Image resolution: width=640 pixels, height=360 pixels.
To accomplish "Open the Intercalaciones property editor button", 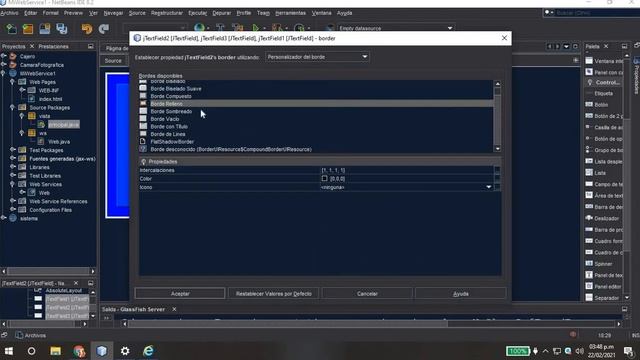I will pos(497,170).
